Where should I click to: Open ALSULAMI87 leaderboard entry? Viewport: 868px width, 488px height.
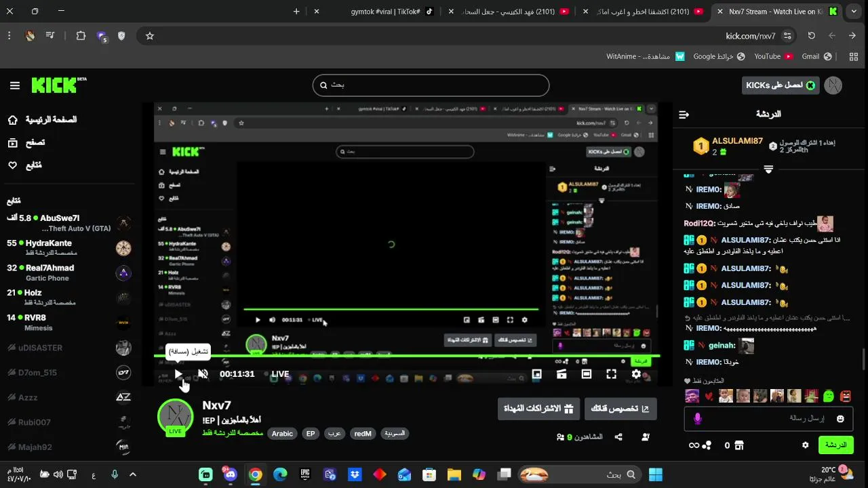[x=729, y=146]
